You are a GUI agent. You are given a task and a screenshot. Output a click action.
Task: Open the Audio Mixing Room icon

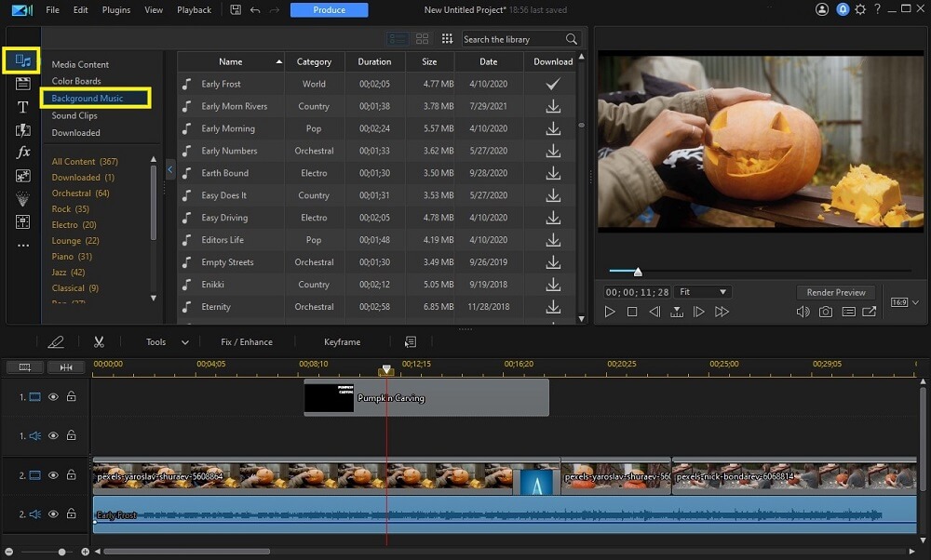point(22,222)
